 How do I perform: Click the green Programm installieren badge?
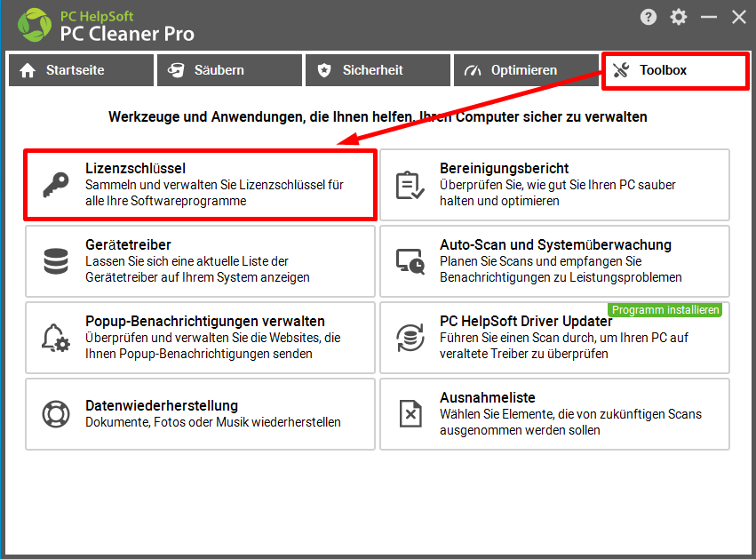pyautogui.click(x=664, y=309)
